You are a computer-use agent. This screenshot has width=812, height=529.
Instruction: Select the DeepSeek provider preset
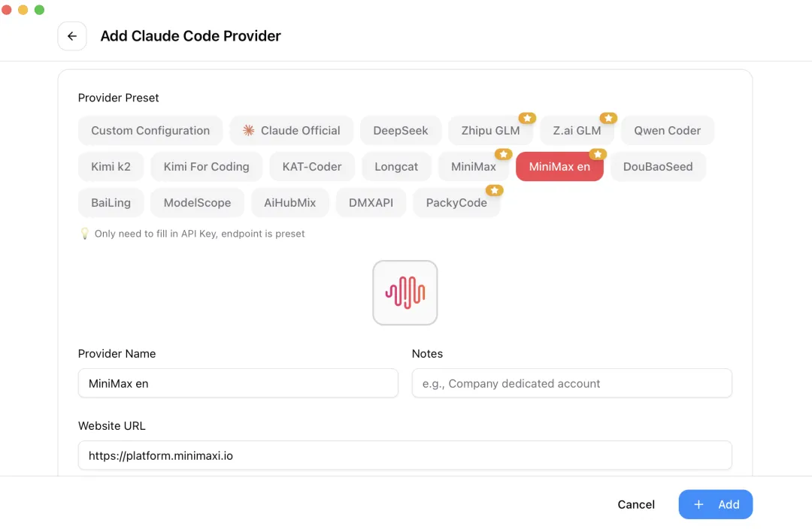[401, 130]
